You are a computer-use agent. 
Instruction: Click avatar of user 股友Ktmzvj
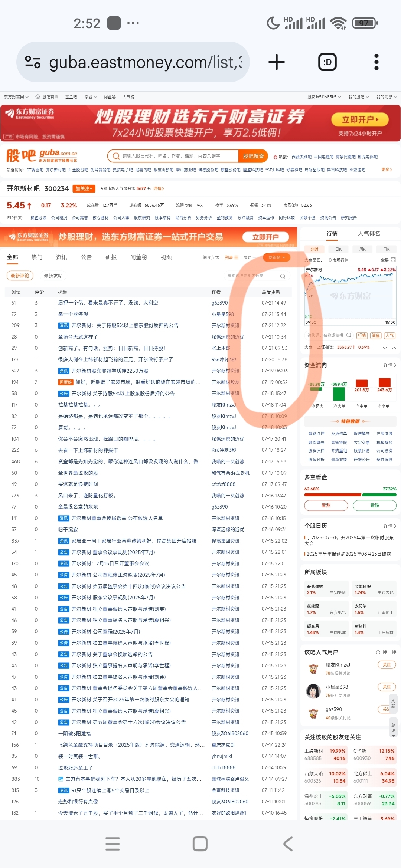coord(313,668)
